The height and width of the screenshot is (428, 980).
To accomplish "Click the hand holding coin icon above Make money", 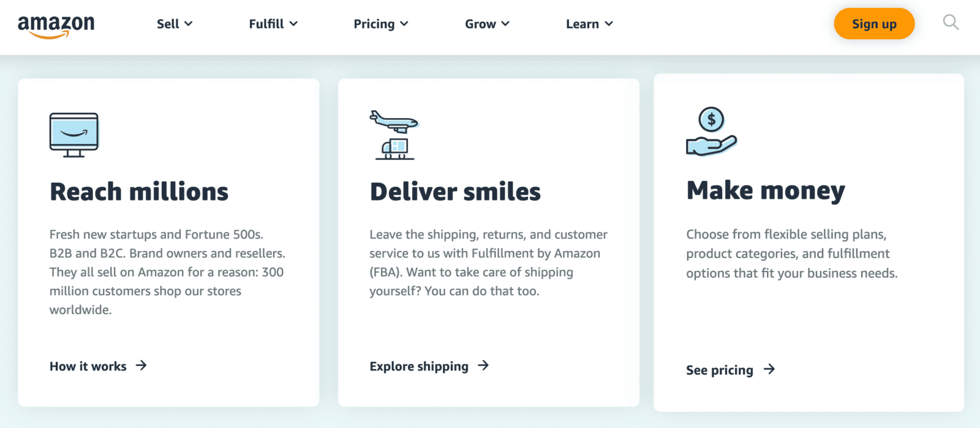I will tap(710, 132).
